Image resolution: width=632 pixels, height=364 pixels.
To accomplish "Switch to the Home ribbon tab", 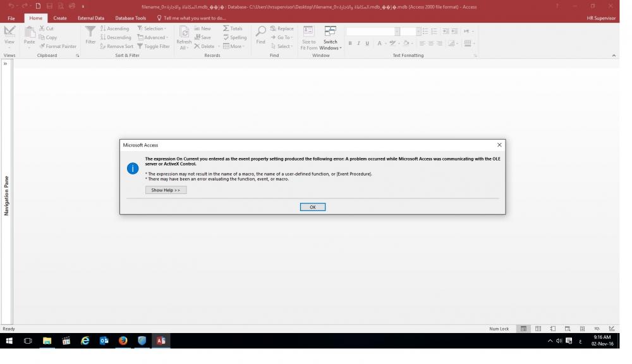I will click(x=35, y=18).
